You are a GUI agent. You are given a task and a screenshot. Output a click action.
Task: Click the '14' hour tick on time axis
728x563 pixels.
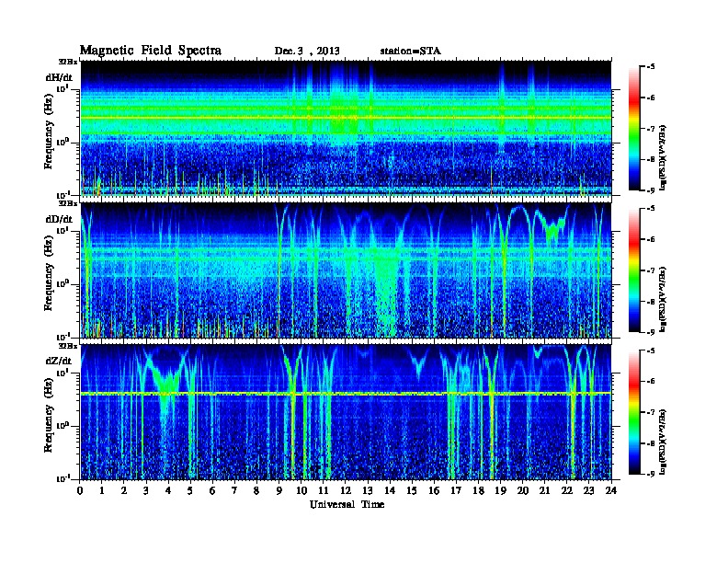click(390, 491)
